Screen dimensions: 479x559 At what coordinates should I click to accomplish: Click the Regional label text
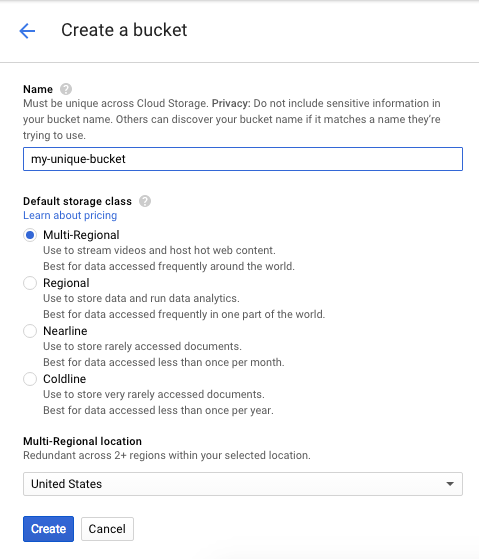click(66, 283)
